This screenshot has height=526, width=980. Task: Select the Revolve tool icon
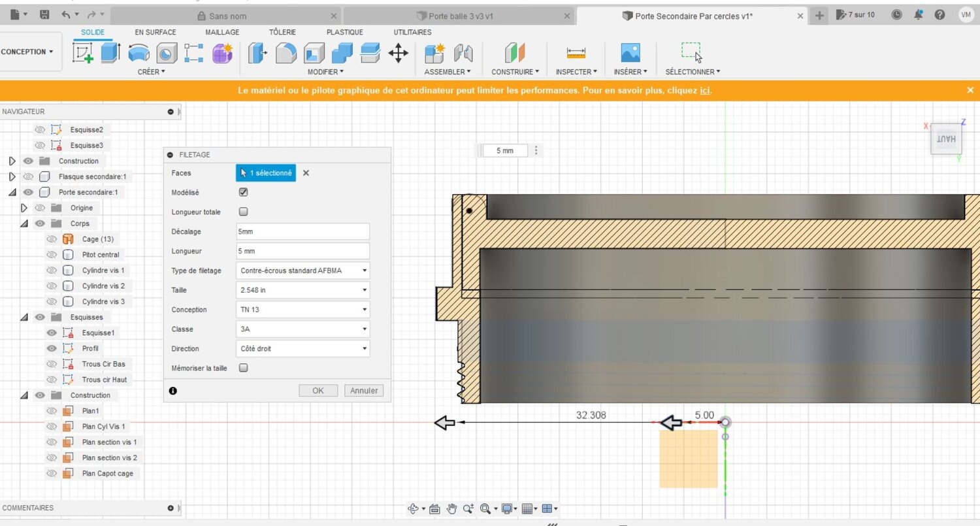(x=139, y=53)
